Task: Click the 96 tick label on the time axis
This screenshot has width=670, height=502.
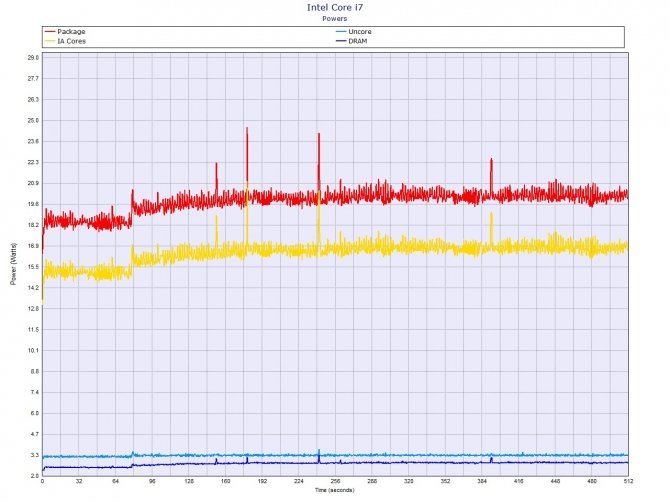Action: coord(152,481)
